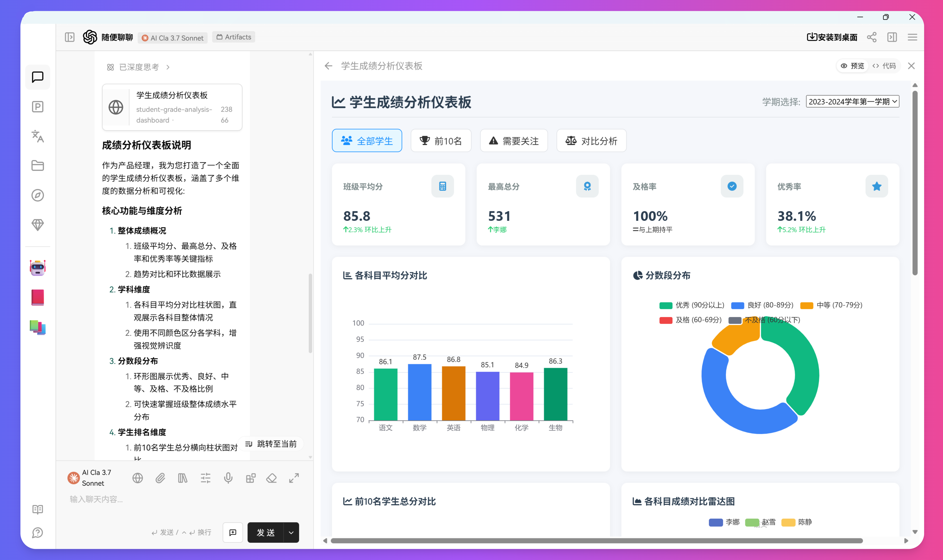Attach a file with paperclip icon

pyautogui.click(x=160, y=478)
